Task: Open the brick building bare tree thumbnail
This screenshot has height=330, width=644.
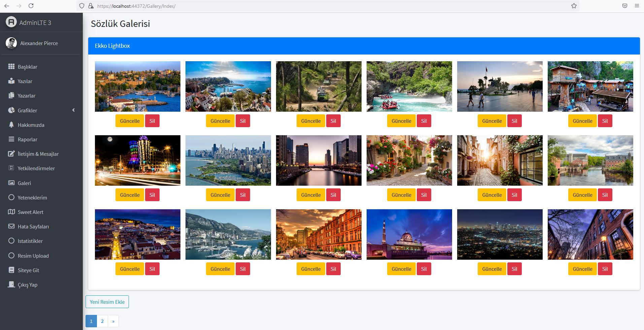Action: [x=590, y=234]
